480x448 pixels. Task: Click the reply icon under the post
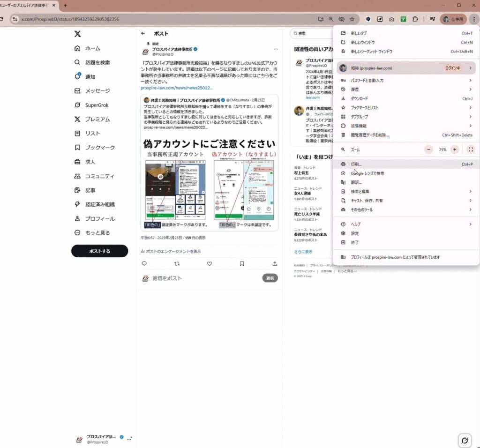tap(144, 263)
